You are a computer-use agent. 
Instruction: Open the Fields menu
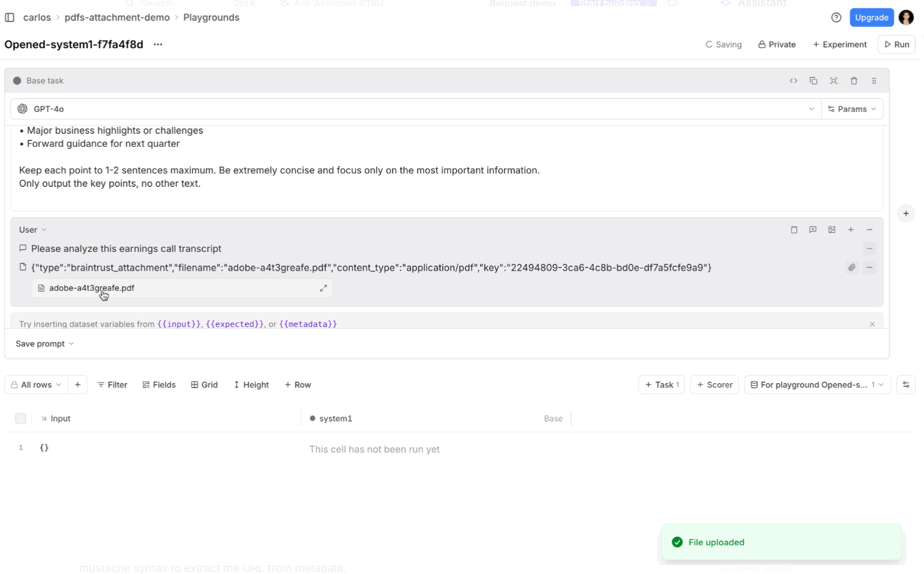(159, 385)
